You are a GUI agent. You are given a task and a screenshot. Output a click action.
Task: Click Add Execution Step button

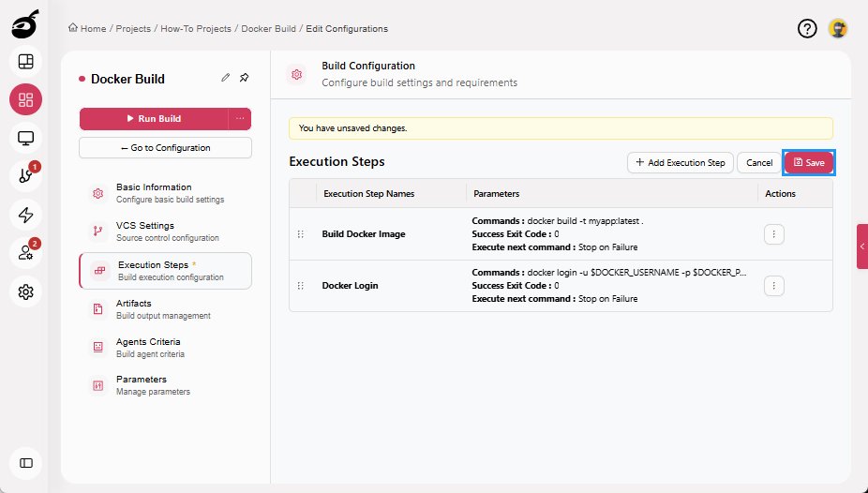[681, 163]
